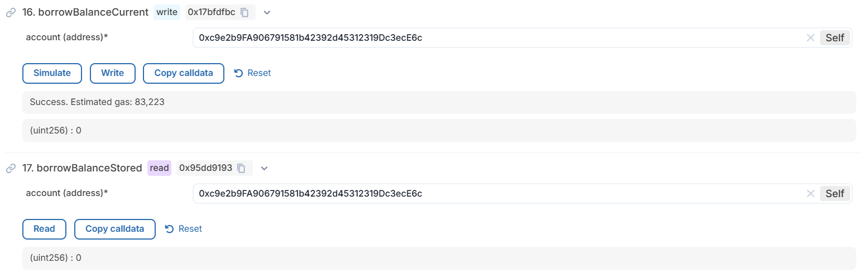Copy method ID 0x17bfdfbc

click(x=244, y=12)
